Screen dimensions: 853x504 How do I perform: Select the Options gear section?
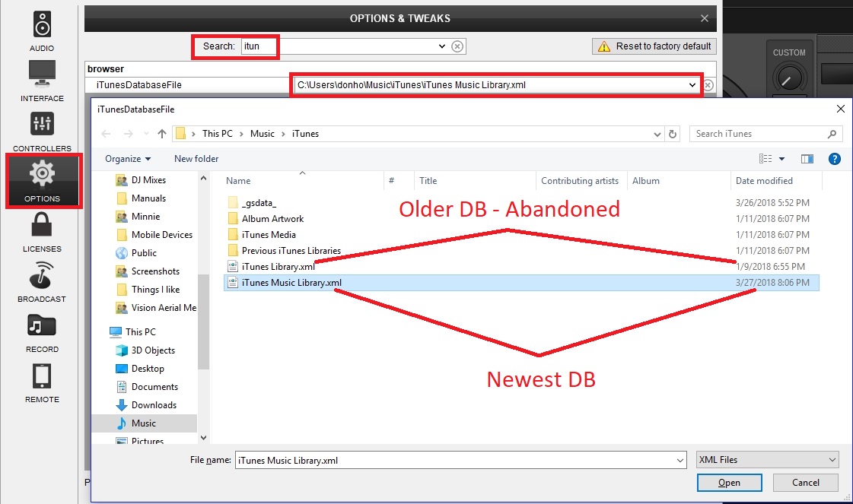(x=43, y=181)
